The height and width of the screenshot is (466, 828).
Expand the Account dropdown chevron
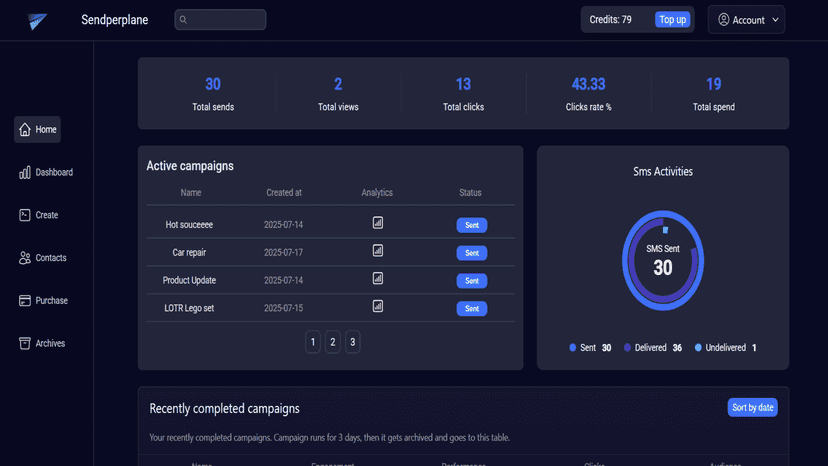click(775, 20)
